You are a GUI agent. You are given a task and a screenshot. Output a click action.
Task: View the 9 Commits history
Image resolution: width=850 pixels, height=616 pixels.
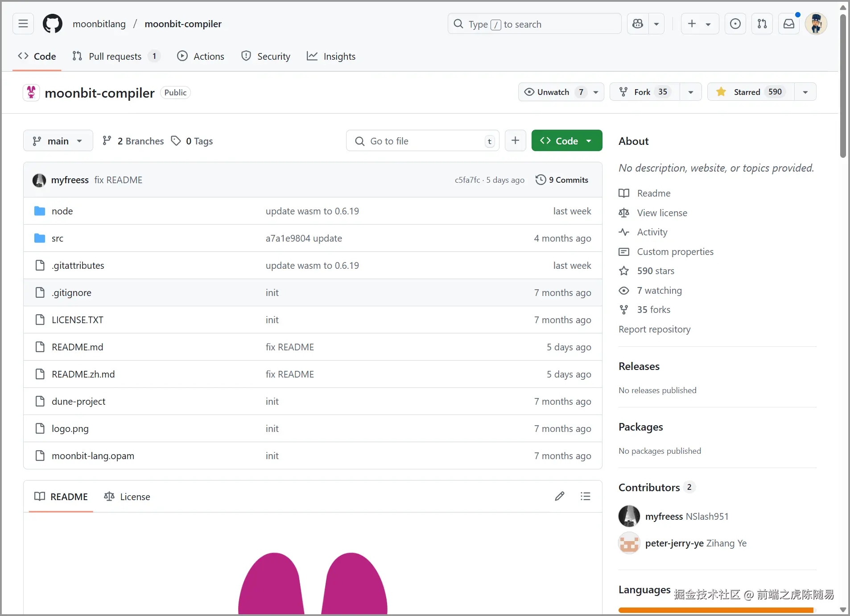[562, 180]
